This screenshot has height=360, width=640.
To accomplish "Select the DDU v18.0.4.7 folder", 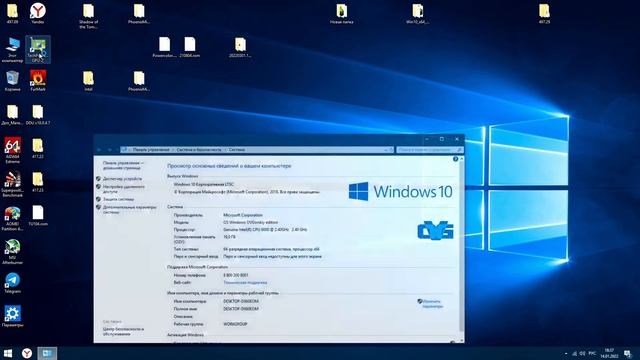I will [38, 114].
